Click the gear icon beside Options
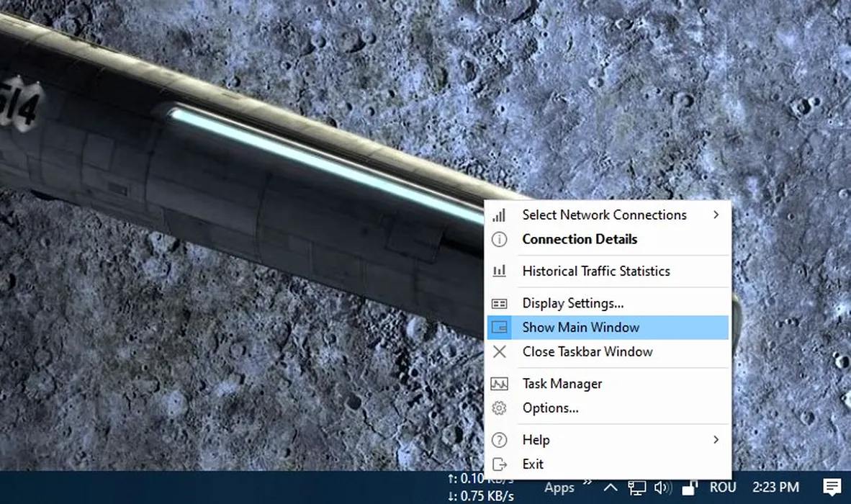This screenshot has width=851, height=504. pyautogui.click(x=499, y=408)
